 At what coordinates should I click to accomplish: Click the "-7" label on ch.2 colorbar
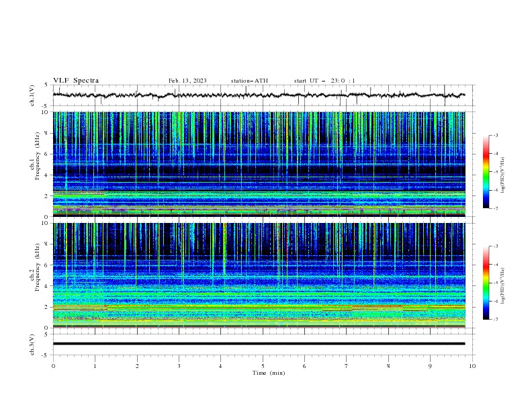tap(495, 320)
